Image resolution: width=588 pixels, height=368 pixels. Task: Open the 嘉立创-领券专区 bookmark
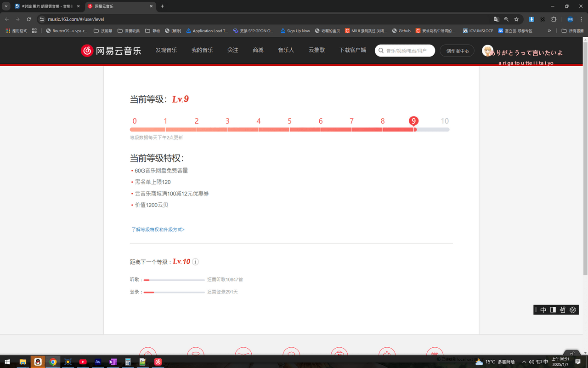515,31
